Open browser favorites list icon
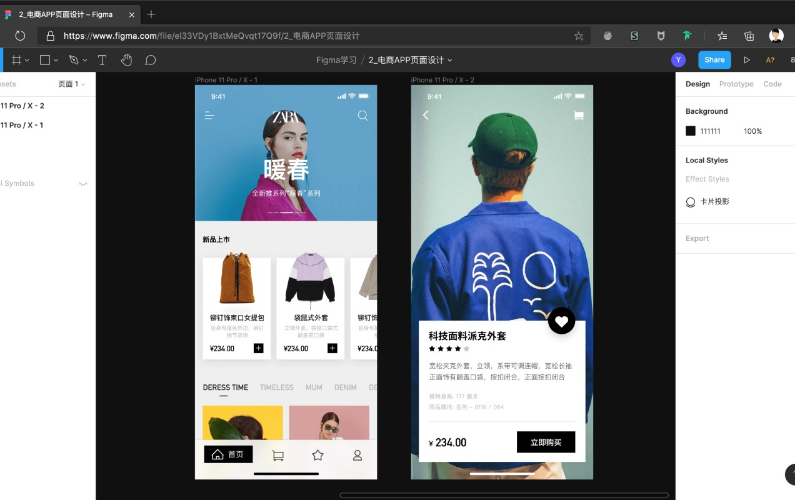Screen dimensions: 795x500 tap(722, 36)
